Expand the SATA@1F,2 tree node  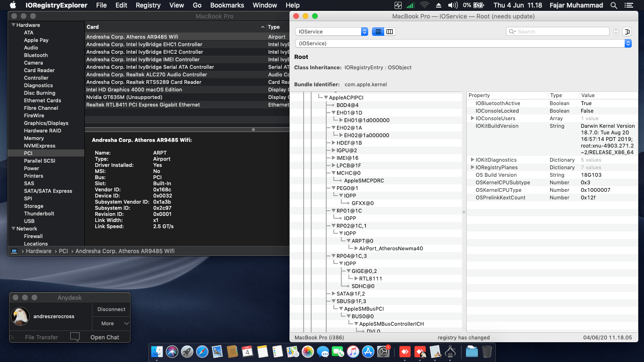point(333,294)
